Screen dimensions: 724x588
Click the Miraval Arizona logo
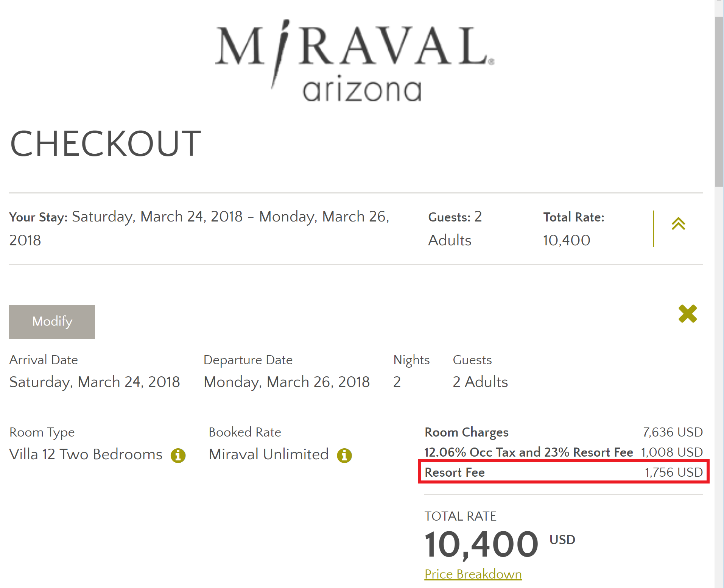(x=355, y=61)
